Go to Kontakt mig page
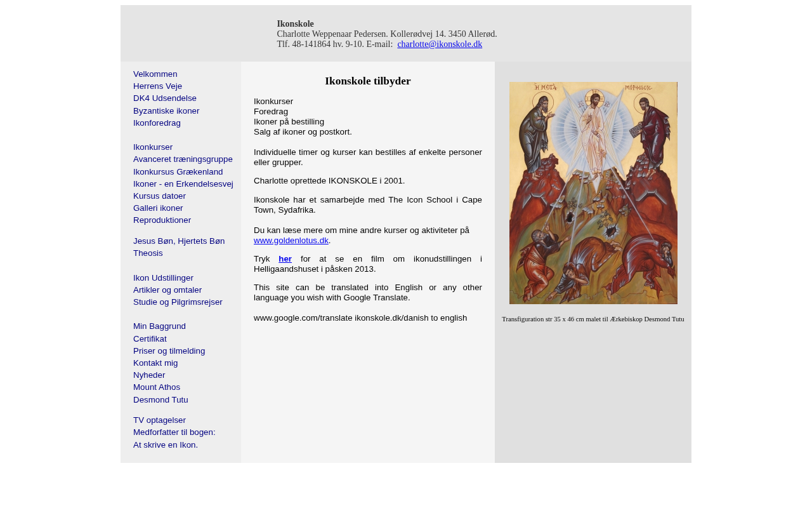This screenshot has height=508, width=812. tap(155, 363)
